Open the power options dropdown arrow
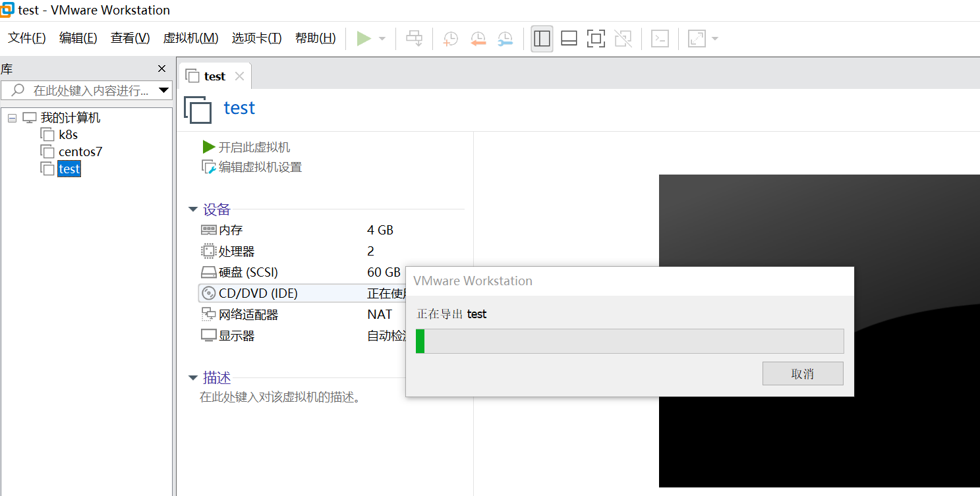Viewport: 980px width, 496px height. pyautogui.click(x=382, y=39)
